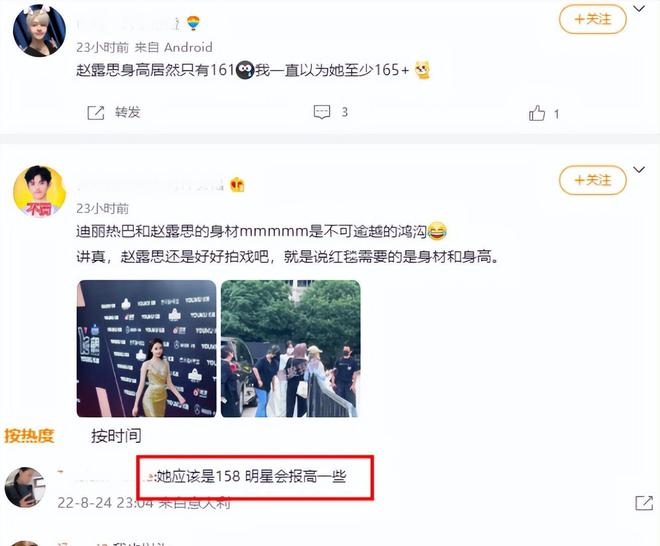The height and width of the screenshot is (546, 660).
Task: Open commenter's avatar holding a phone
Action: 25,487
